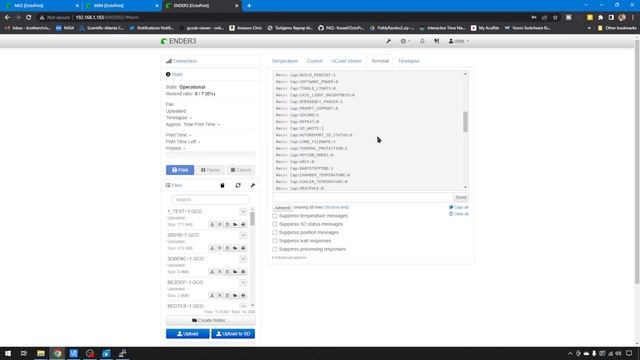Image resolution: width=640 pixels, height=360 pixels.
Task: Click the notifications bell icon
Action: click(x=422, y=41)
